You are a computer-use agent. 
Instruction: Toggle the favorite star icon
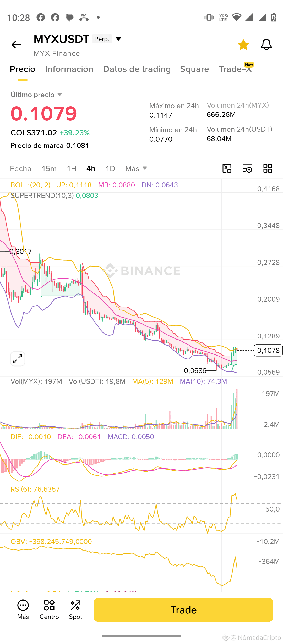coord(243,45)
